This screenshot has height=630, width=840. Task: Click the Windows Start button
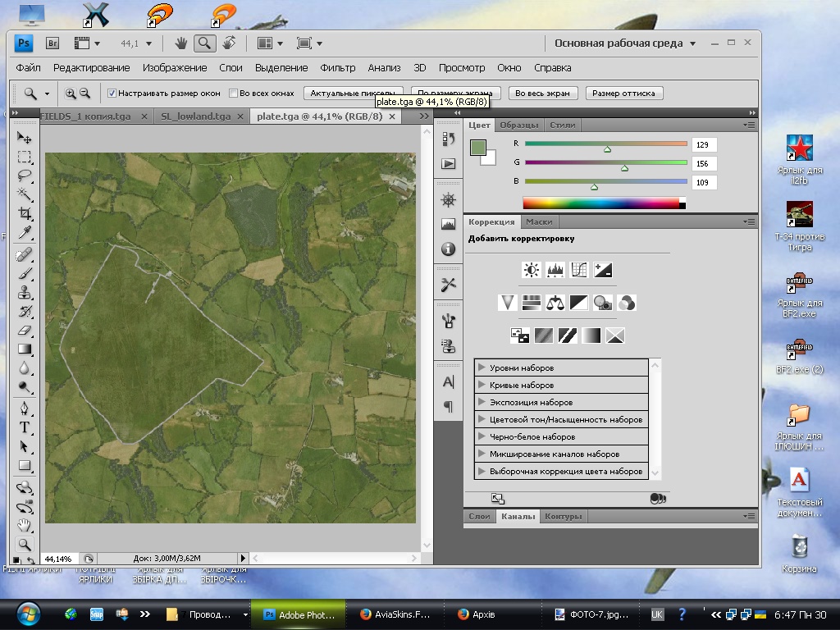coord(28,614)
